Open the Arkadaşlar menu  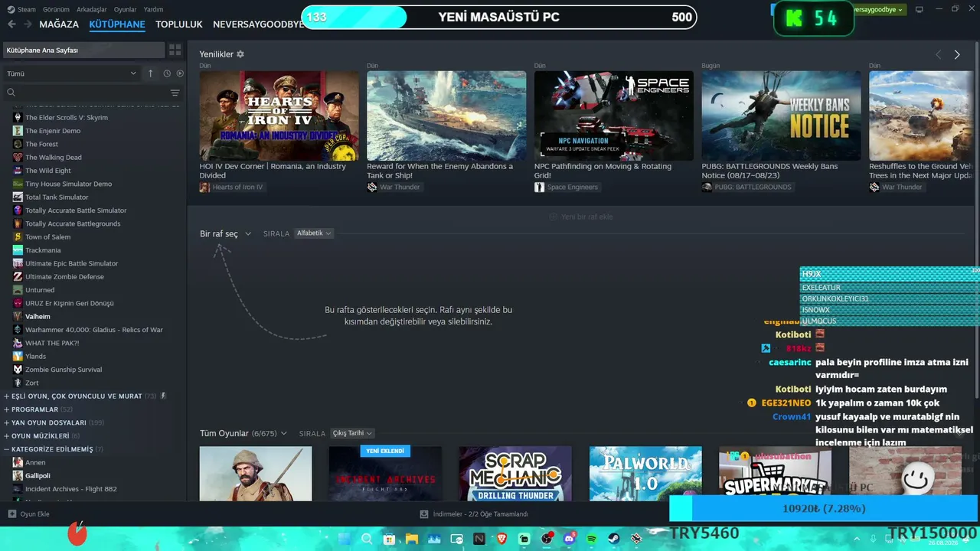(x=92, y=9)
